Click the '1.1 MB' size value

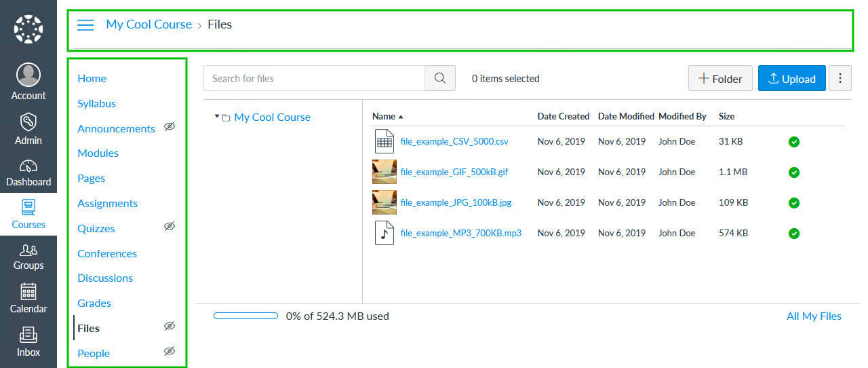pyautogui.click(x=733, y=172)
